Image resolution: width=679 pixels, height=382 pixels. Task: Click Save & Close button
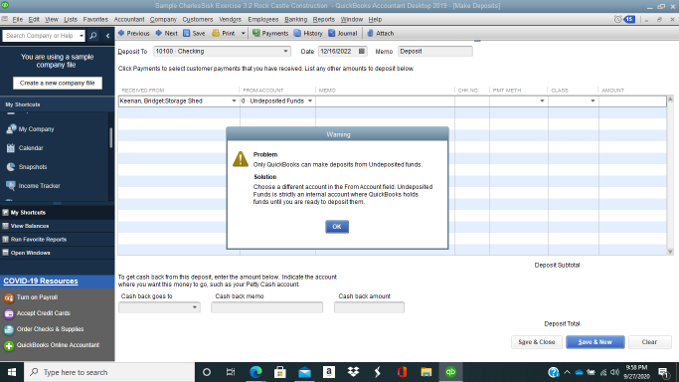point(537,342)
